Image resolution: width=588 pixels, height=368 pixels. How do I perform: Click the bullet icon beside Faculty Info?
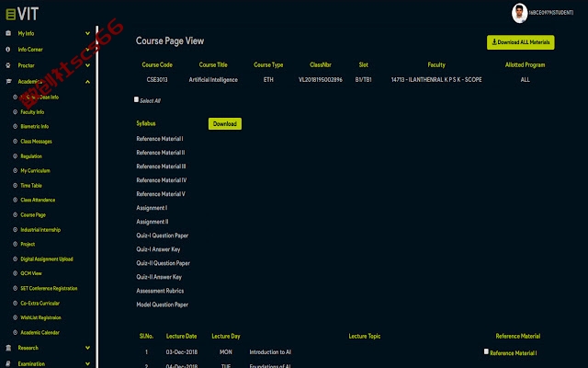click(x=15, y=112)
